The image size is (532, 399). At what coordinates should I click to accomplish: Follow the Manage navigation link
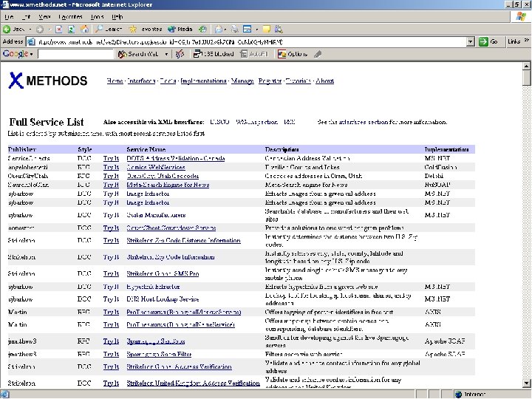click(x=242, y=81)
